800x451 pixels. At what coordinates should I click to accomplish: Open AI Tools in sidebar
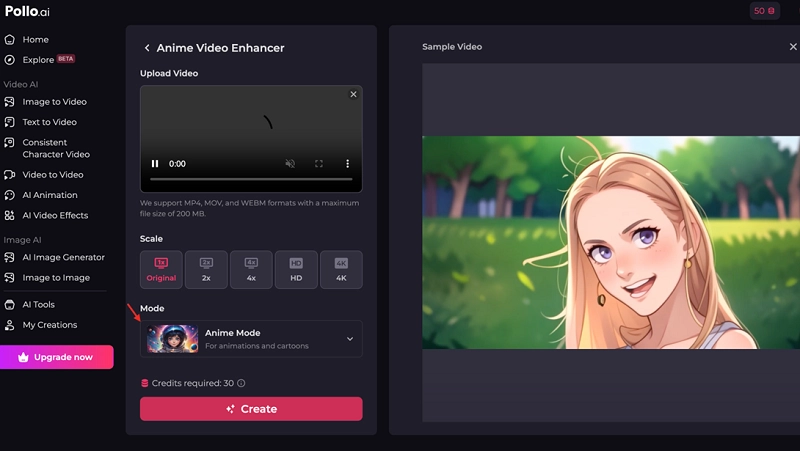[38, 304]
